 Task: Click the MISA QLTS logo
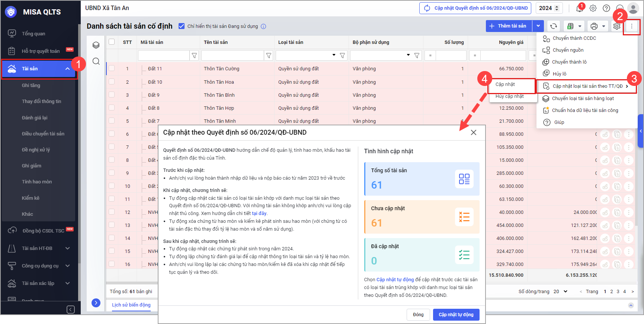point(11,12)
